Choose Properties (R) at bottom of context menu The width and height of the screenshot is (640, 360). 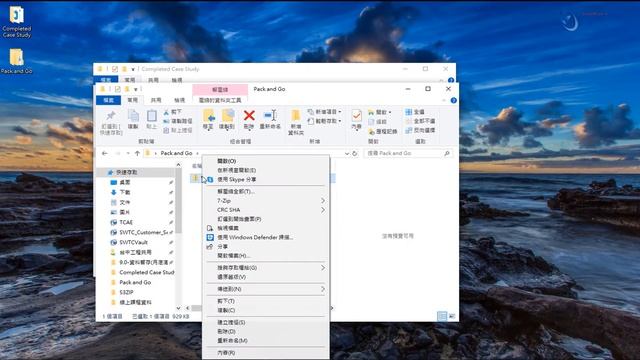[x=266, y=353]
